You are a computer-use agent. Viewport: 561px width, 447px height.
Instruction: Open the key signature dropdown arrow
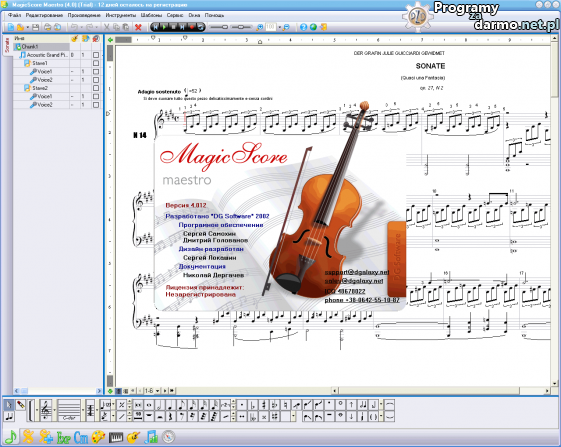click(83, 410)
